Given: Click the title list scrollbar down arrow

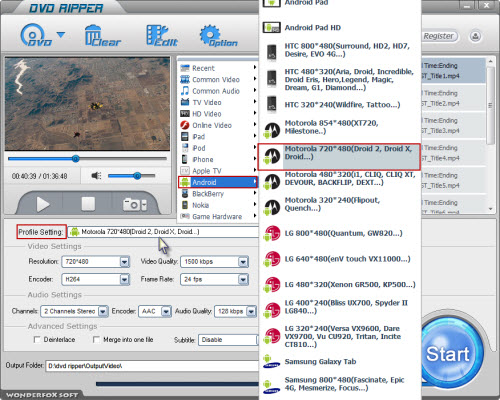Looking at the screenshot, I should coord(490,209).
